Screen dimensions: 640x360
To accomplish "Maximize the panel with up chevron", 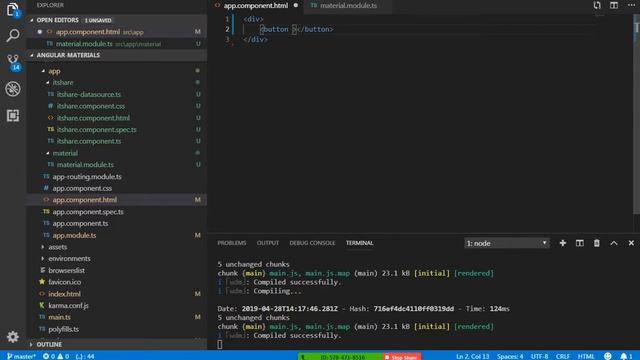I will (613, 243).
